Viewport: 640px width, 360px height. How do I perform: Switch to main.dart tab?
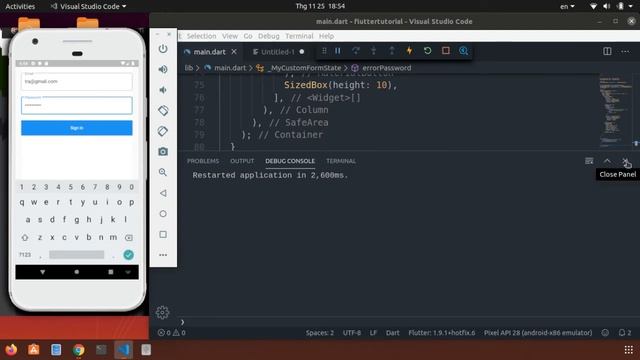[x=209, y=52]
